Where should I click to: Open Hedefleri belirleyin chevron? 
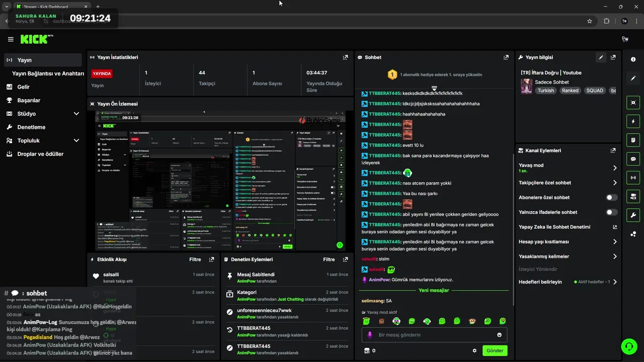(615, 282)
